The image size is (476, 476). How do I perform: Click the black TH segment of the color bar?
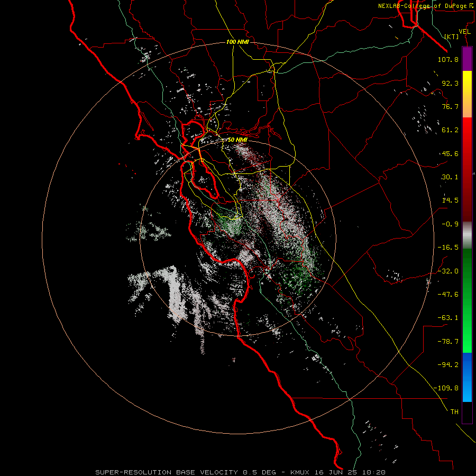click(467, 412)
